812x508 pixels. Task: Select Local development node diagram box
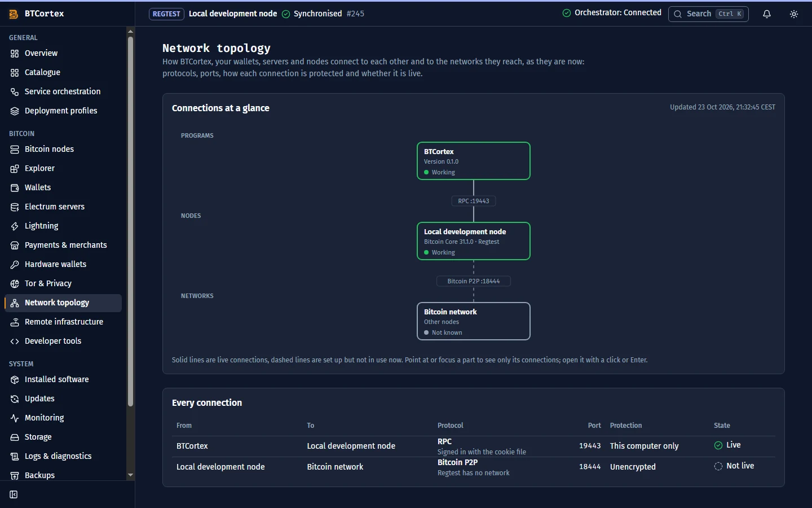(x=474, y=241)
